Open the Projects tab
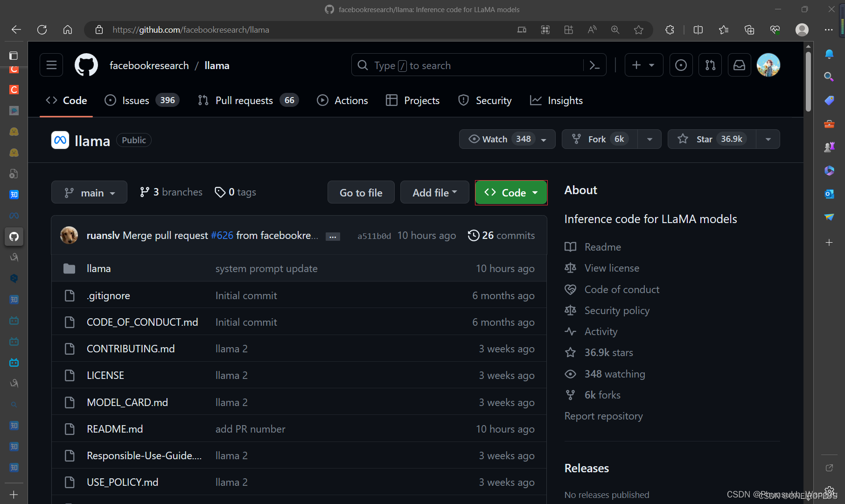845x504 pixels. [x=412, y=100]
